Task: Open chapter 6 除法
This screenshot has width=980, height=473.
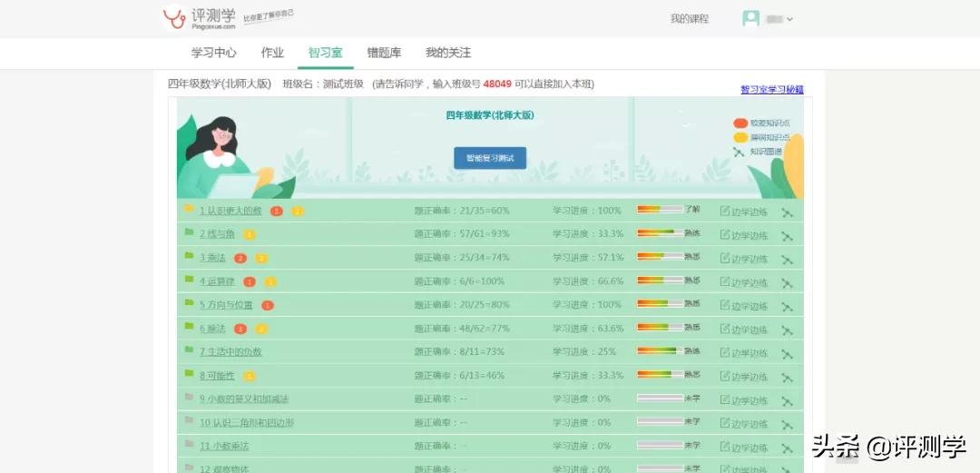Action: tap(212, 329)
